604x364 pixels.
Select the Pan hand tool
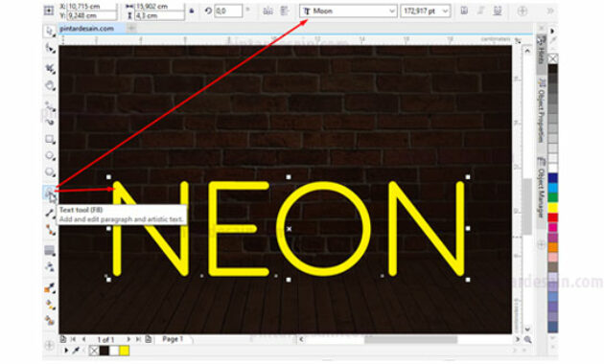[x=50, y=85]
